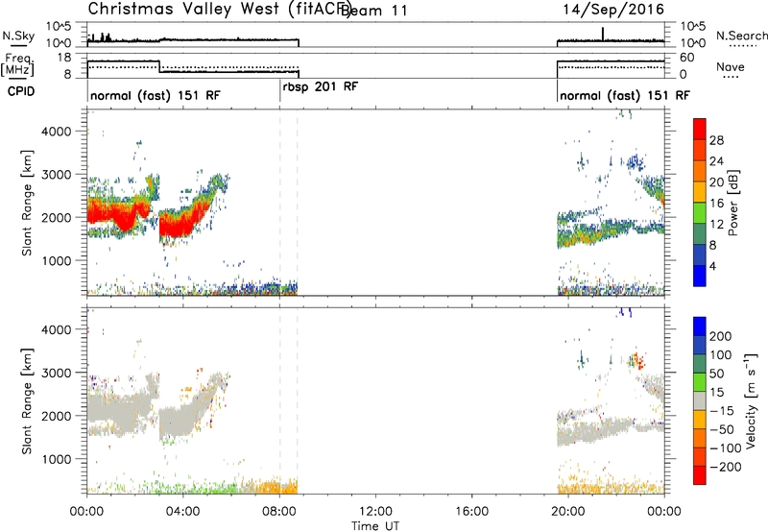
Task: Select the 'Beam 11' label
Action: coord(373,11)
